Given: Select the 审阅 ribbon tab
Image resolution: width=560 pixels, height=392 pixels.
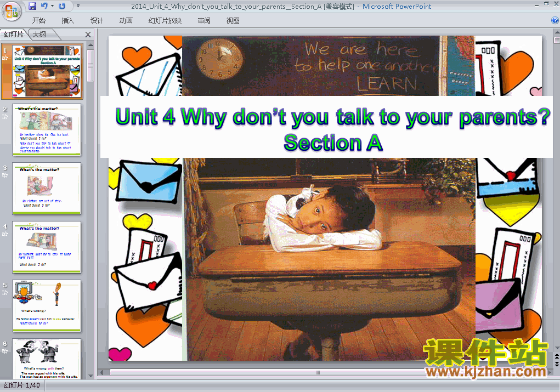Looking at the screenshot, I should click(204, 21).
